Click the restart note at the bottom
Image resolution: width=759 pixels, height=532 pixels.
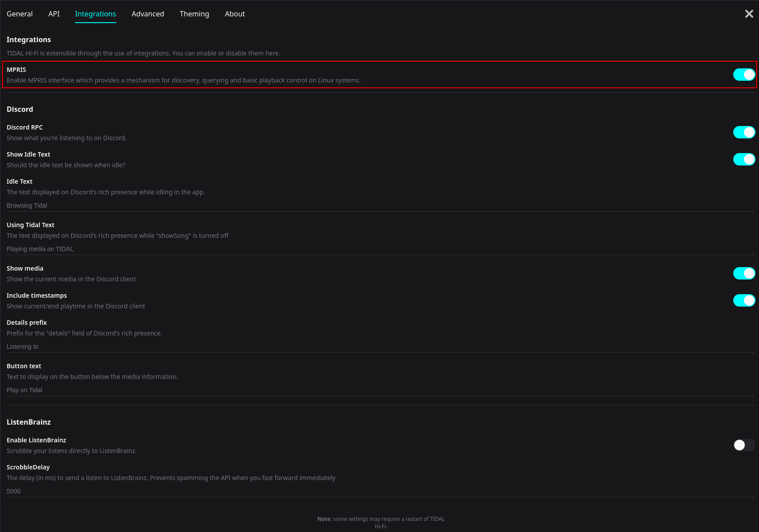coord(381,523)
